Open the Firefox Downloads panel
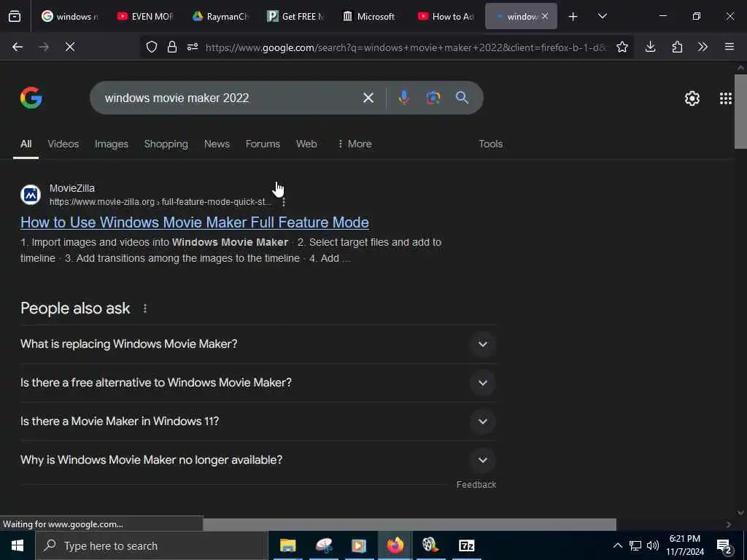747x560 pixels. click(x=650, y=47)
